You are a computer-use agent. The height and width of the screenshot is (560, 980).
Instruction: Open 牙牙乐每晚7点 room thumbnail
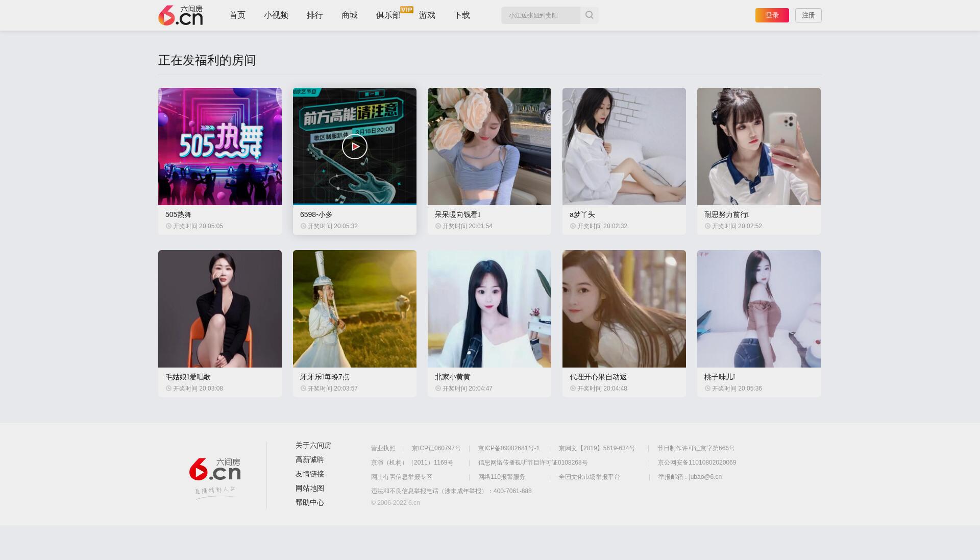[355, 309]
